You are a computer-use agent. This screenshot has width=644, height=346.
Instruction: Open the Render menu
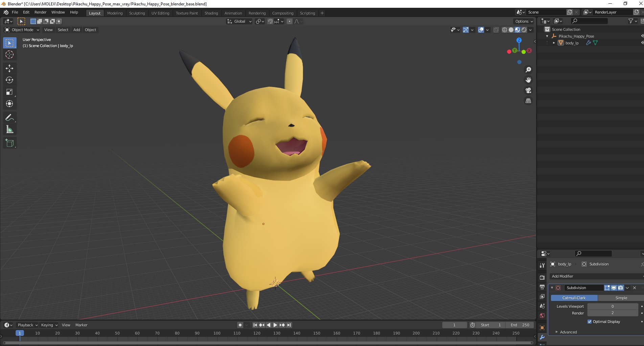(x=40, y=12)
